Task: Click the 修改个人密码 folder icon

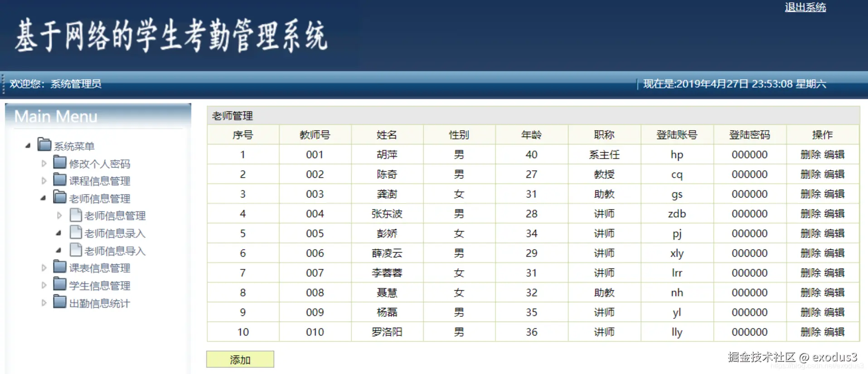Action: click(60, 162)
